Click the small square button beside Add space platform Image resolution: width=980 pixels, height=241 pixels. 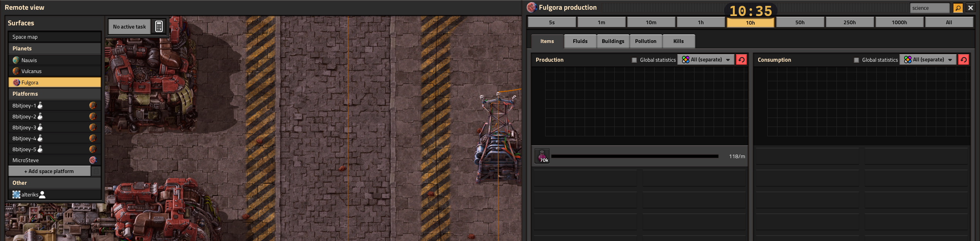tap(96, 171)
